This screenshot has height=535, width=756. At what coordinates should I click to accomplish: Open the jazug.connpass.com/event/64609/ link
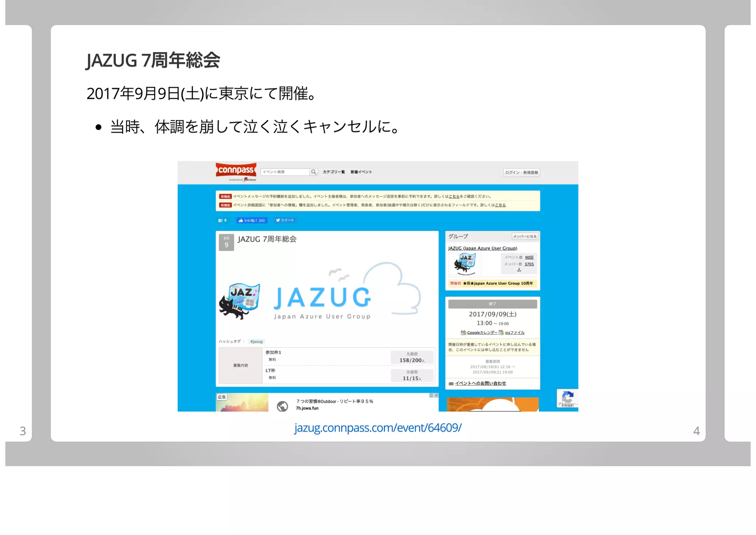(378, 427)
